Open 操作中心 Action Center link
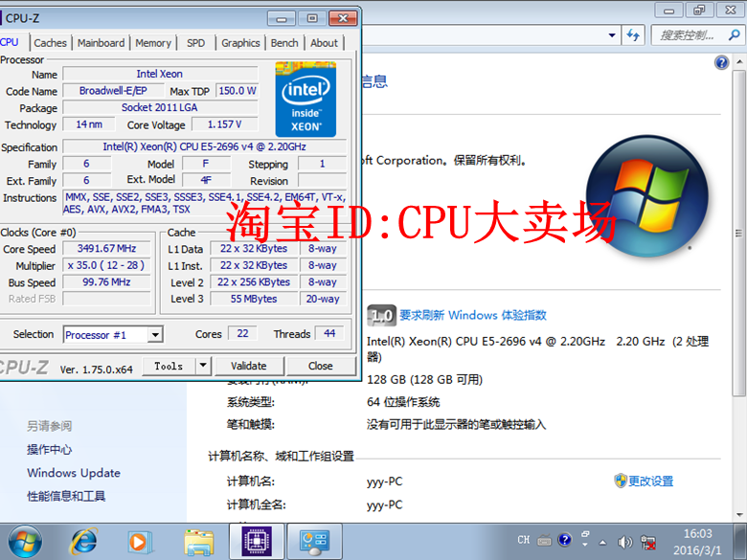Image resolution: width=747 pixels, height=560 pixels. 50,450
